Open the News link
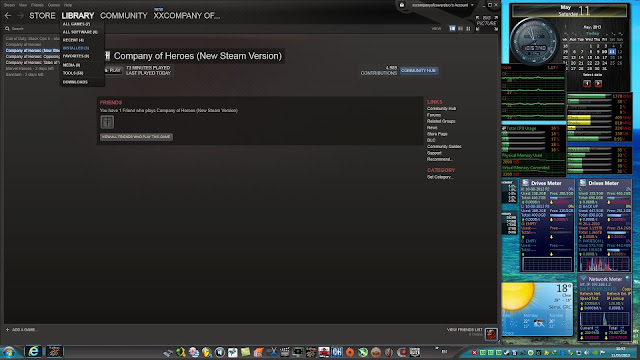This screenshot has width=640, height=360. pos(432,128)
